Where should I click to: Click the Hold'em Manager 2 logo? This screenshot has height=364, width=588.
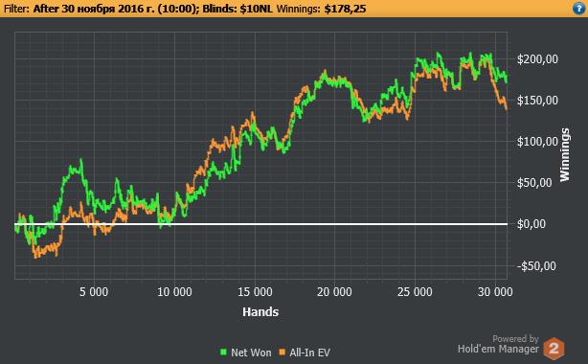pos(554,349)
